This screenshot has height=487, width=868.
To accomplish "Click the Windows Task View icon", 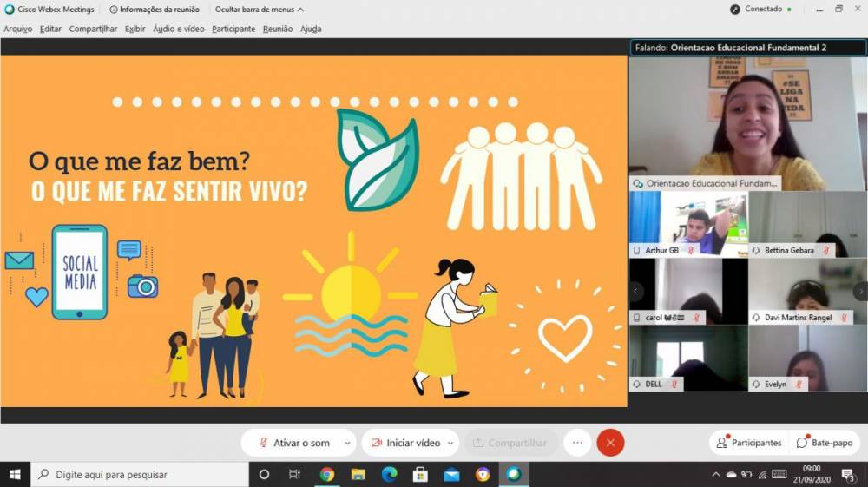I will pyautogui.click(x=295, y=475).
